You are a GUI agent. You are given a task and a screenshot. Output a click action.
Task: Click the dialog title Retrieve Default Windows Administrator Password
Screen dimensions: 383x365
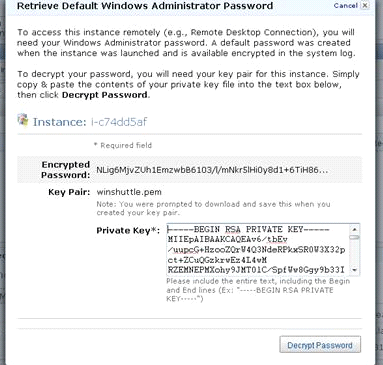coord(145,6)
